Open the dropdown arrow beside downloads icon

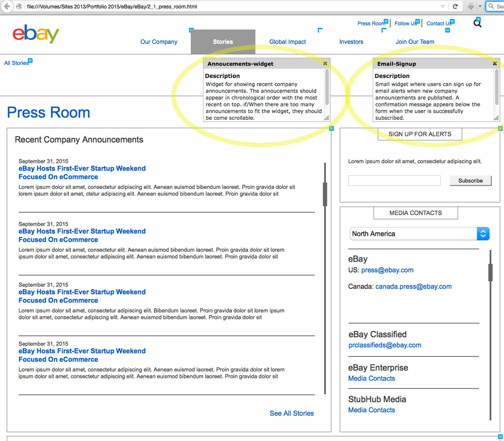pos(480,6)
